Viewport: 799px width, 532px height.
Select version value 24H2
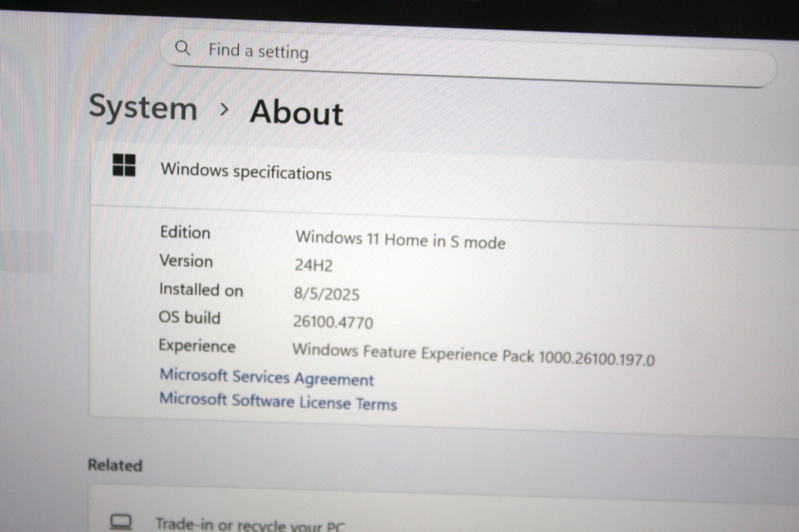click(314, 265)
